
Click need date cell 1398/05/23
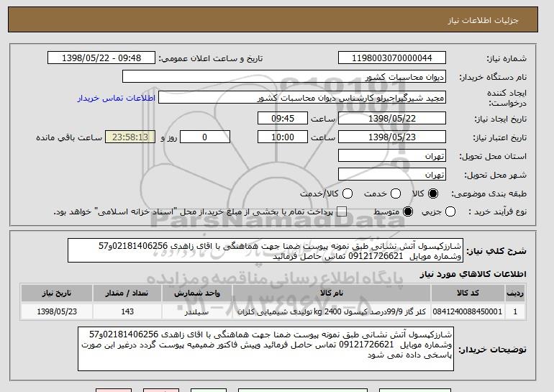[x=57, y=311]
